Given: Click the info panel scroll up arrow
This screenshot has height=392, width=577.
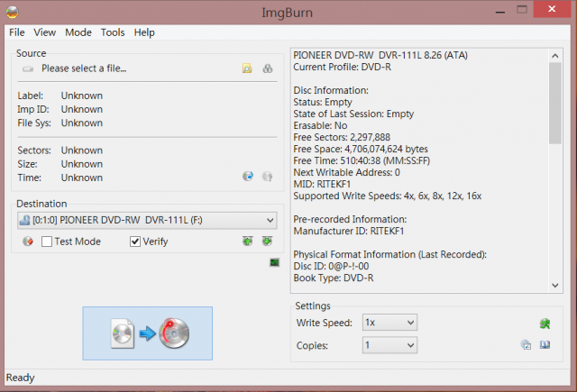Looking at the screenshot, I should click(x=555, y=56).
